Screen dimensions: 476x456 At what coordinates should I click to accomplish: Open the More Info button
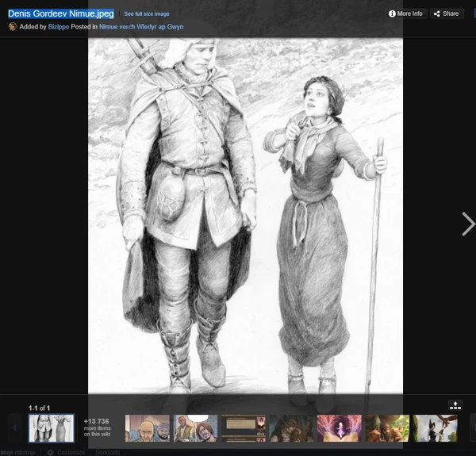[406, 13]
